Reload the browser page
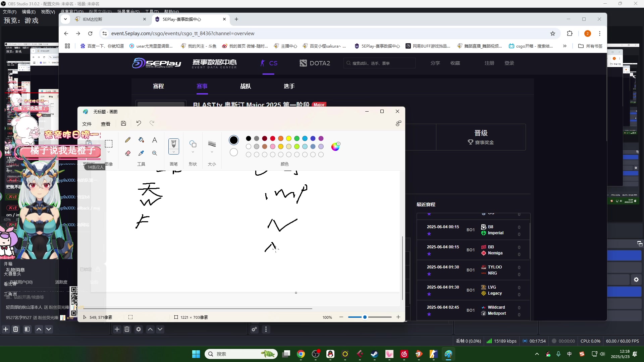The image size is (644, 362). point(90,34)
